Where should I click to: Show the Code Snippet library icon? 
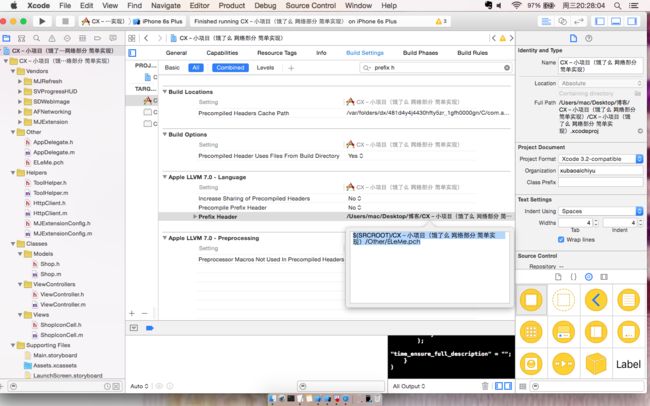[x=573, y=277]
